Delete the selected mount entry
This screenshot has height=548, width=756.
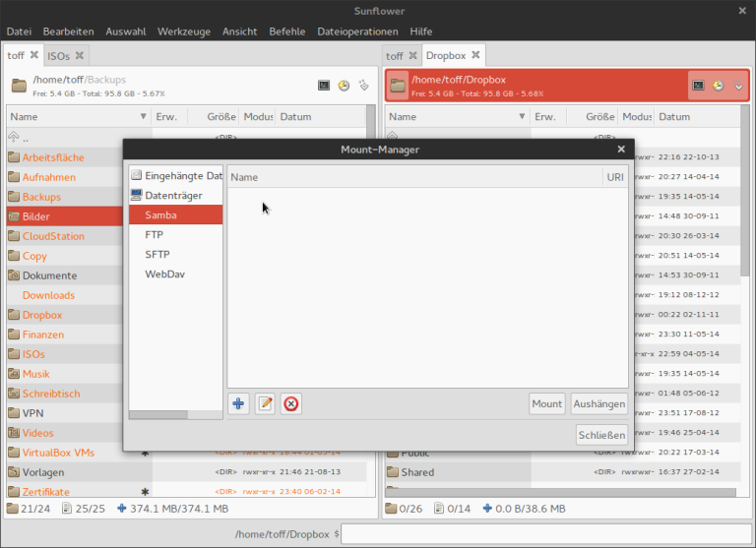pos(290,403)
